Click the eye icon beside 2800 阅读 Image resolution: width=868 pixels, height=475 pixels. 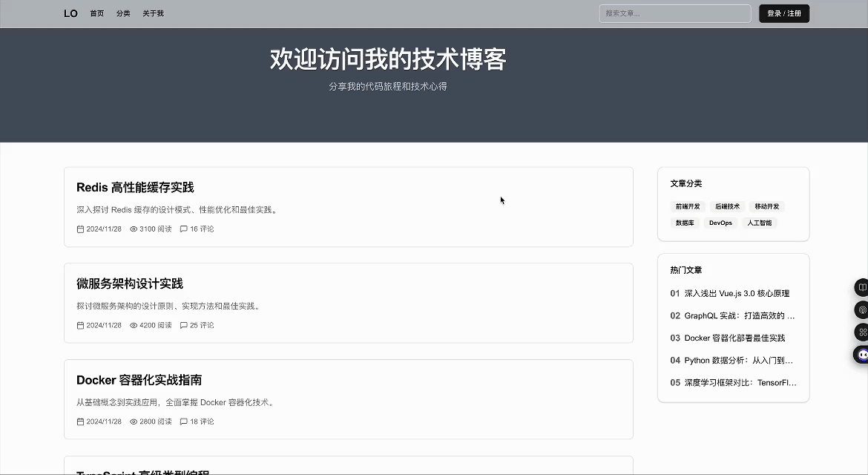click(134, 422)
